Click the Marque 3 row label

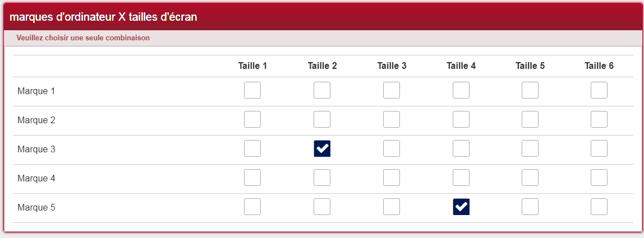tap(36, 150)
